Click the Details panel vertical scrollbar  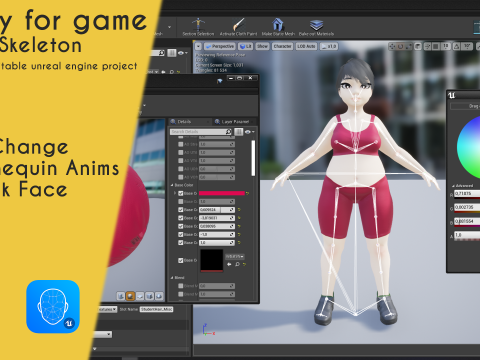(253, 158)
